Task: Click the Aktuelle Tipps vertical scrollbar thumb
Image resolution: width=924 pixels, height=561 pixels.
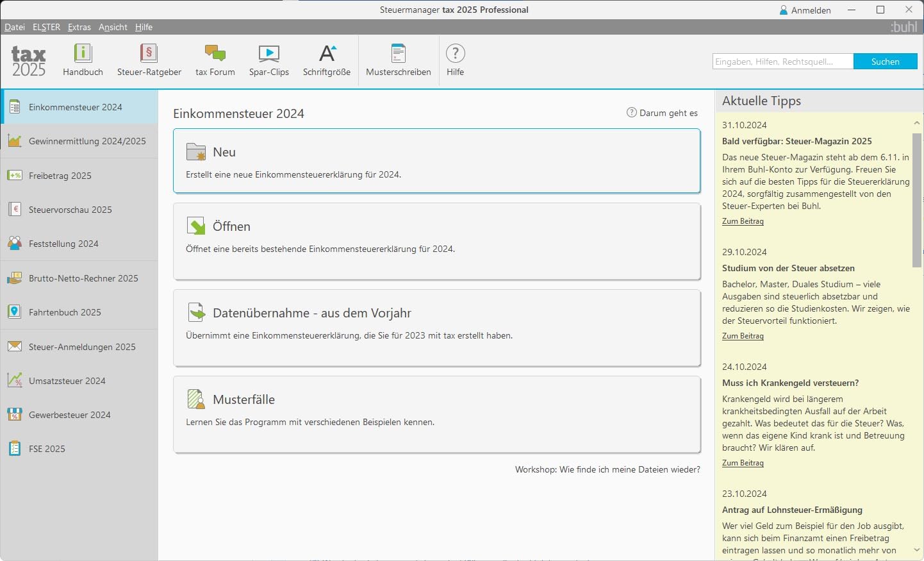Action: pyautogui.click(x=917, y=200)
